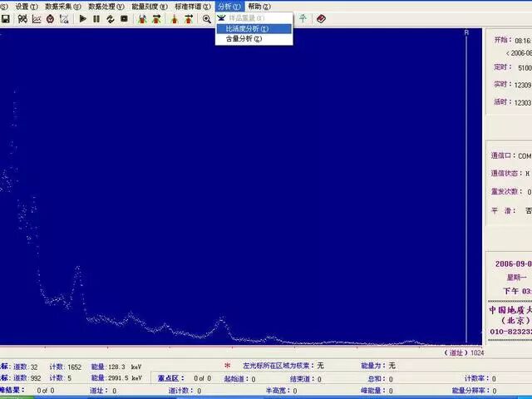Click the line chart spectrum icon

pyautogui.click(x=37, y=19)
